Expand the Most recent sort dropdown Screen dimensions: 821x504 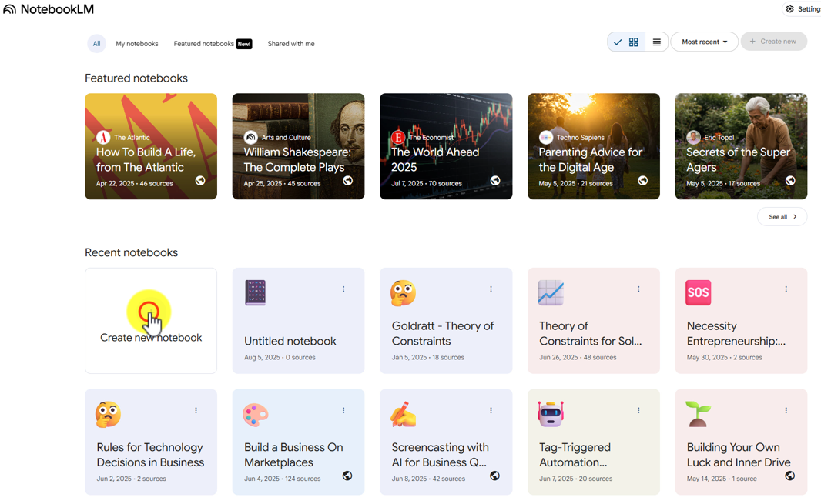704,42
